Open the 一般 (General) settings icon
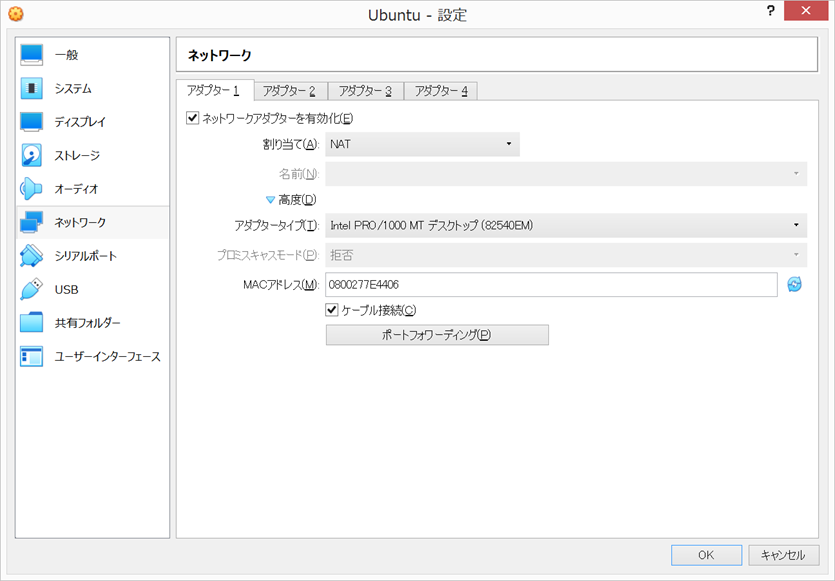This screenshot has width=835, height=581. coord(31,55)
